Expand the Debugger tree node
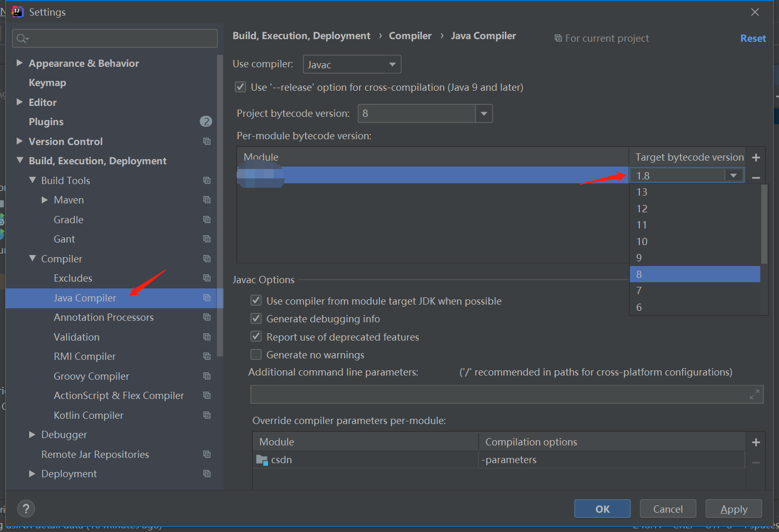Image resolution: width=779 pixels, height=532 pixels. 32,434
